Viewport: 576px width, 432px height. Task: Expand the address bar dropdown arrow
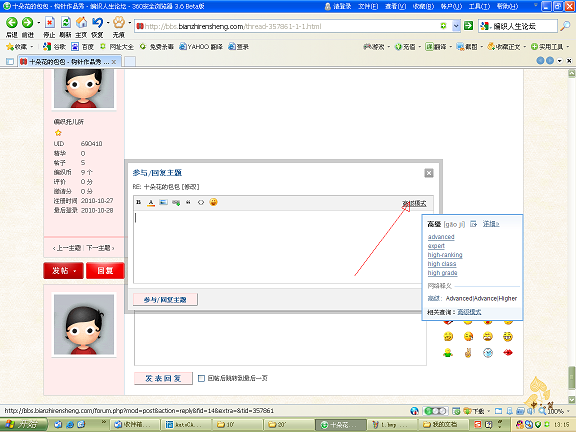click(456, 26)
